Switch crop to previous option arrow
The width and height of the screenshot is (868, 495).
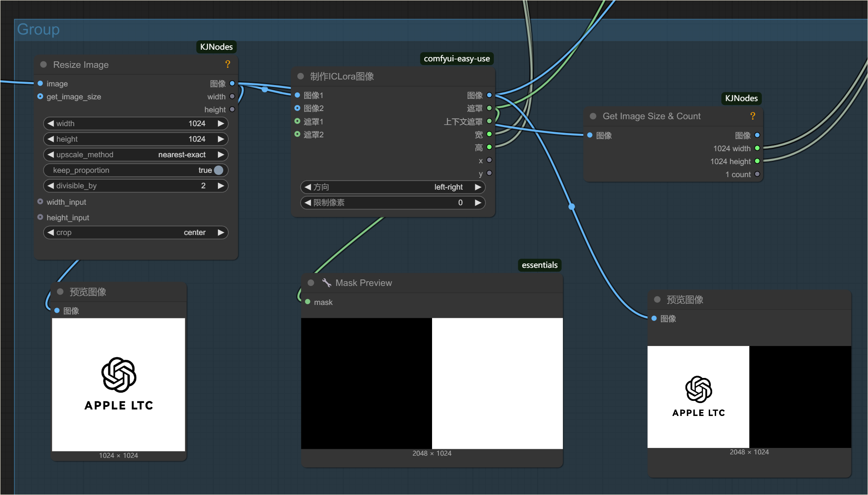51,232
